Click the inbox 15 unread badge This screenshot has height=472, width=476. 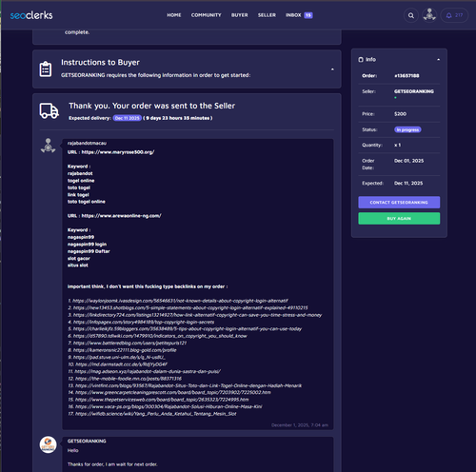coord(308,15)
